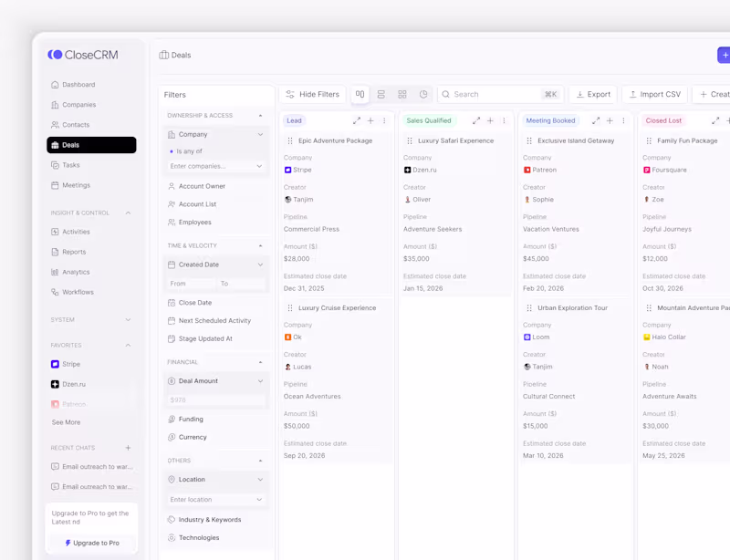Click Upgrade to Pro button
The image size is (730, 560).
92,543
